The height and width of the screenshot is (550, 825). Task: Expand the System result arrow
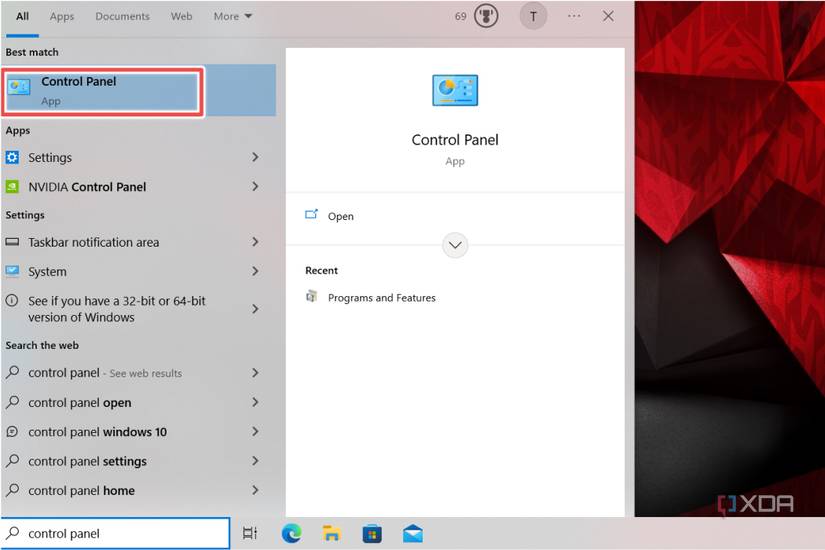(255, 271)
